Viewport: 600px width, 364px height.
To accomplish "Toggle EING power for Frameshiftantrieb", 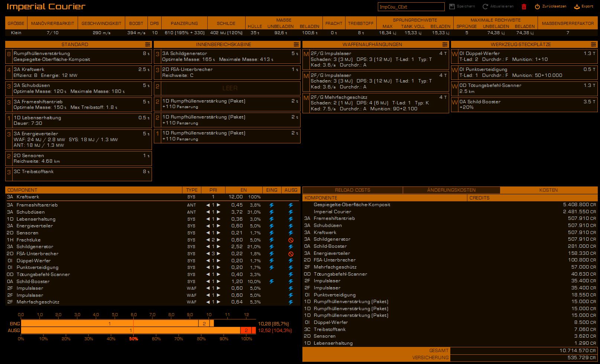I will 272,205.
